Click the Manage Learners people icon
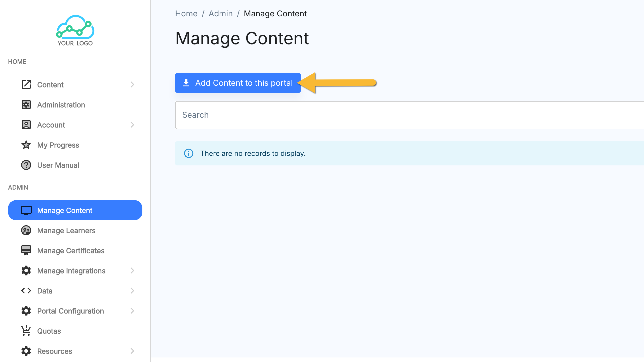Screen dimensions: 644x362 tap(26, 230)
